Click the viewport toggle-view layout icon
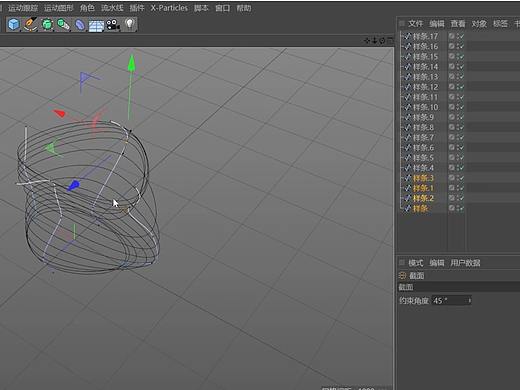520x390 pixels. [389, 41]
